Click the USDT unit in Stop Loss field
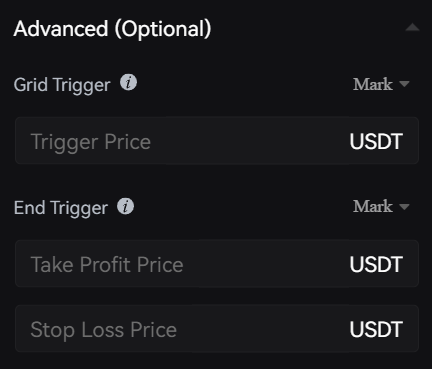This screenshot has width=432, height=369. pos(376,329)
